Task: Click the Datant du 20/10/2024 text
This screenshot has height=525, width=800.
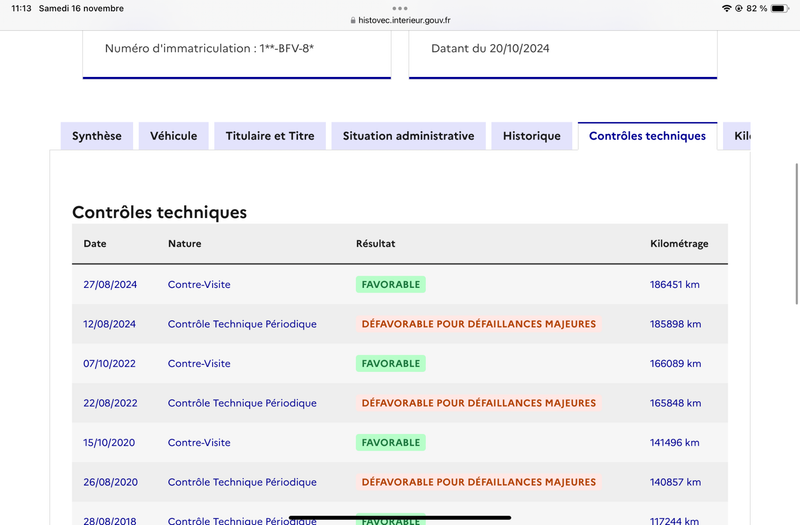Action: (x=490, y=48)
